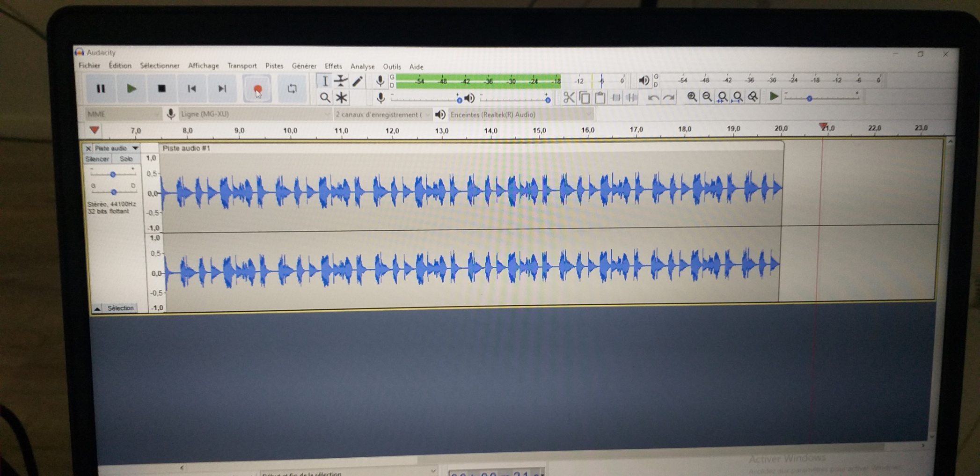
Task: Skip to the start of the project
Action: (x=191, y=88)
